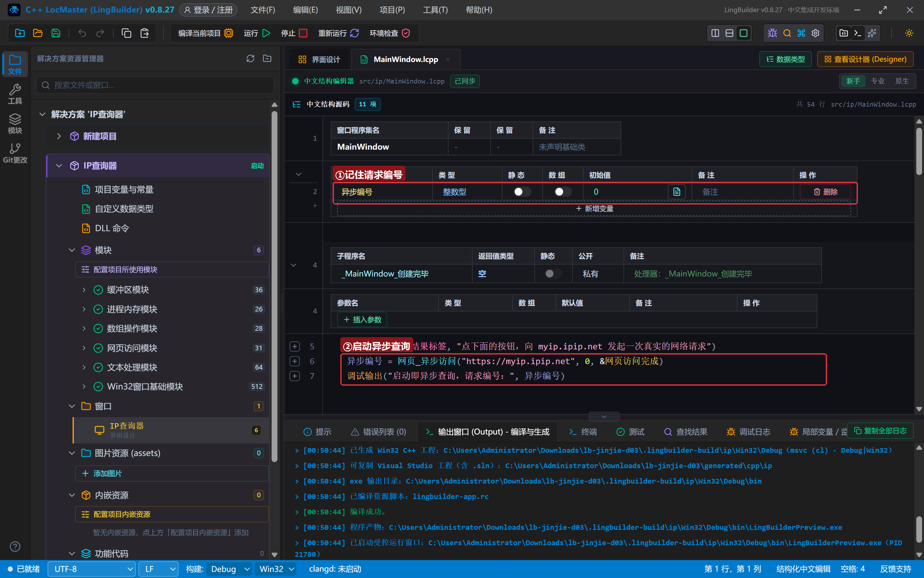Toggle static switch for _MainWindow_创建完毕
The image size is (924, 578).
click(553, 274)
